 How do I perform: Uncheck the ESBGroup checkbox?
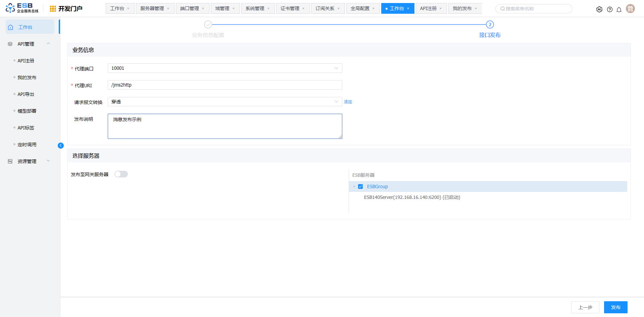[360, 187]
